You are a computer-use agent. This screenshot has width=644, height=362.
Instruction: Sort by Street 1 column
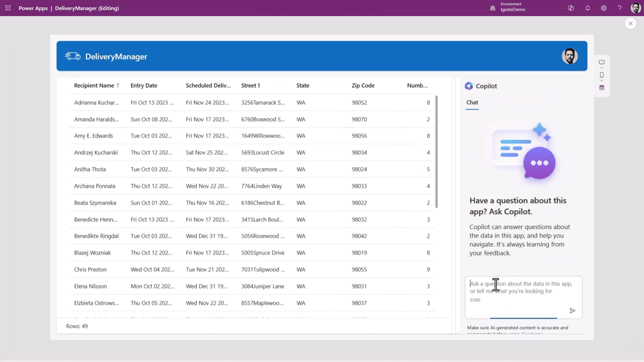250,85
